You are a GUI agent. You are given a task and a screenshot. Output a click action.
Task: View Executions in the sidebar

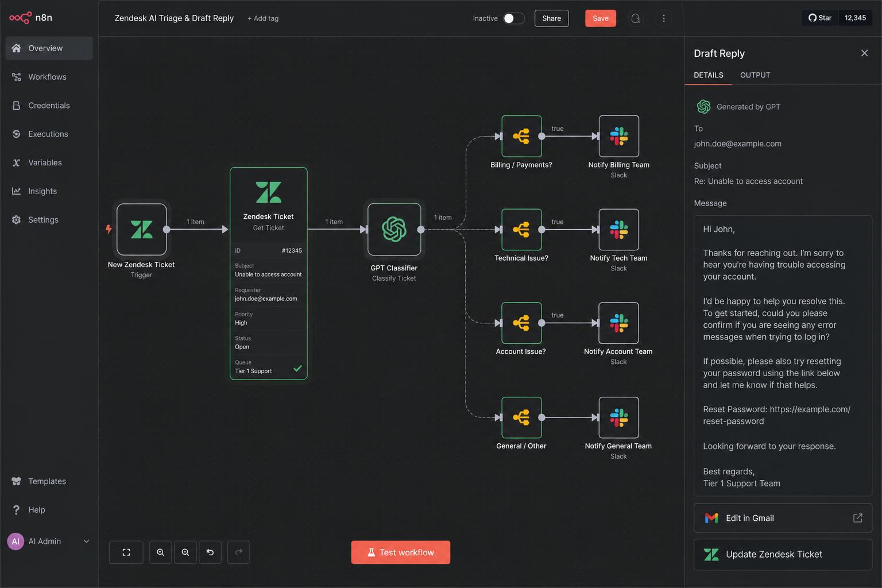pos(49,134)
